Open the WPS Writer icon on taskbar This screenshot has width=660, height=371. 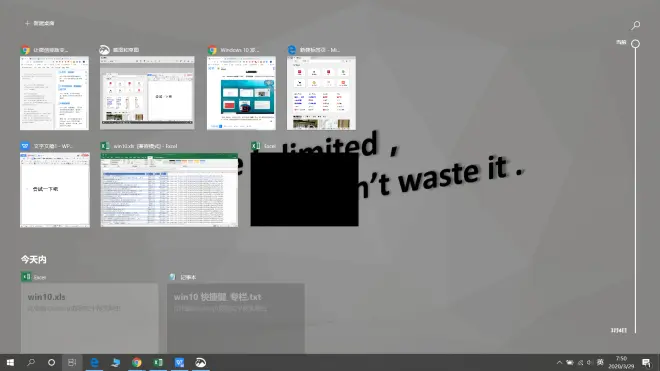179,362
